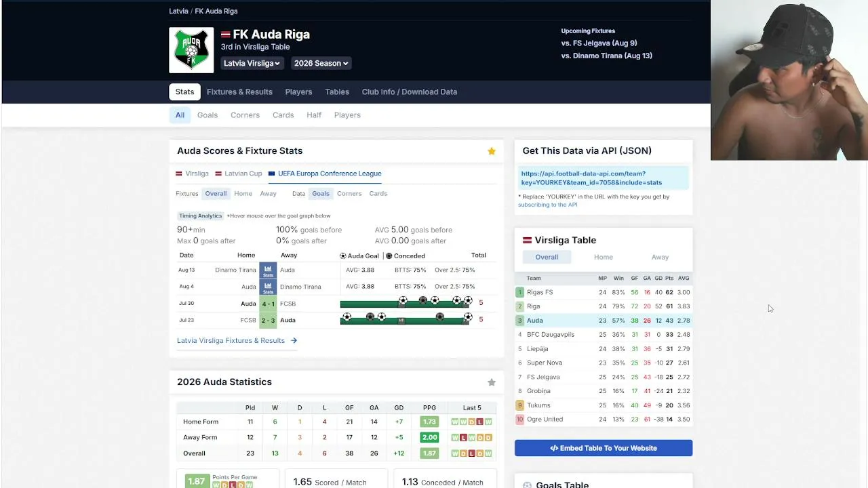Screen dimensions: 868x488
Task: Favorite the Auda Scores & Fixture Stats panel
Action: 492,151
